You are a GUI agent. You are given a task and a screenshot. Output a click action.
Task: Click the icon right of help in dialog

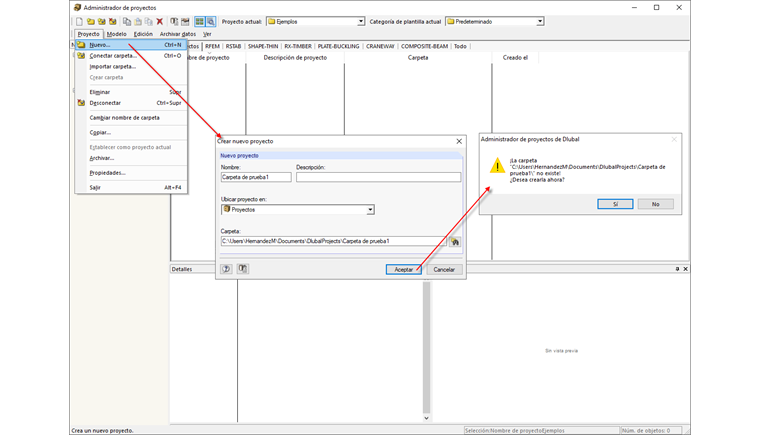243,269
